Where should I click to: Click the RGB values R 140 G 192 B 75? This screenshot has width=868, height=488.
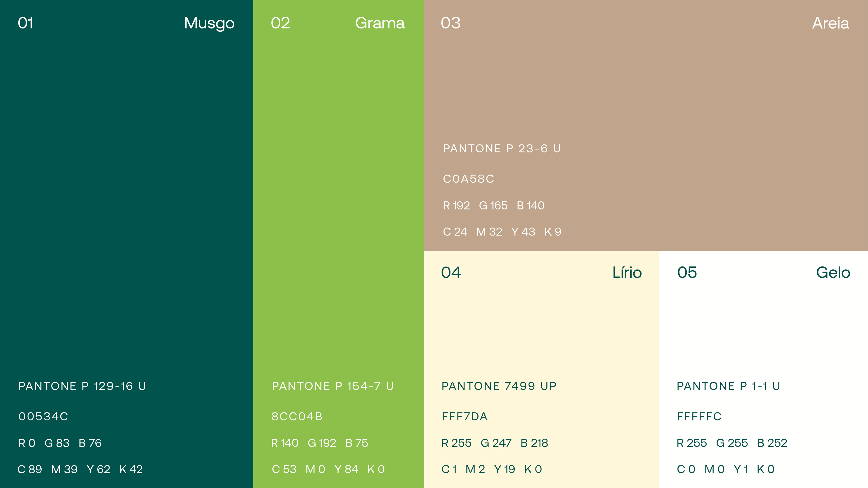[320, 443]
